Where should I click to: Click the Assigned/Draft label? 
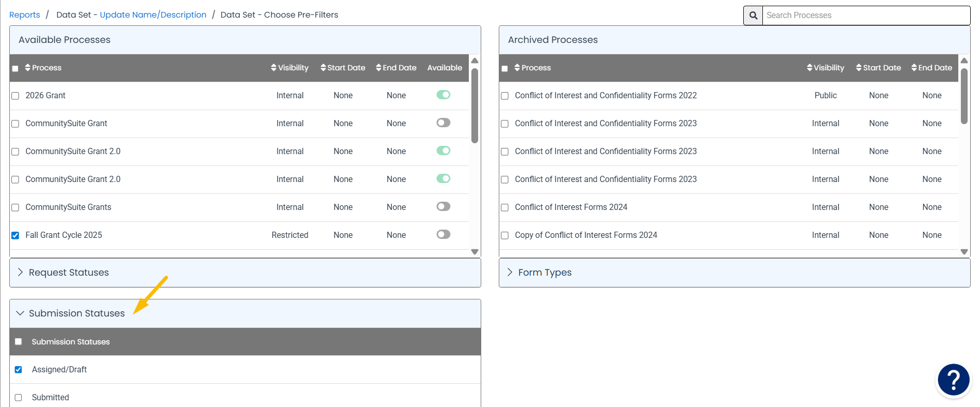[x=59, y=369]
